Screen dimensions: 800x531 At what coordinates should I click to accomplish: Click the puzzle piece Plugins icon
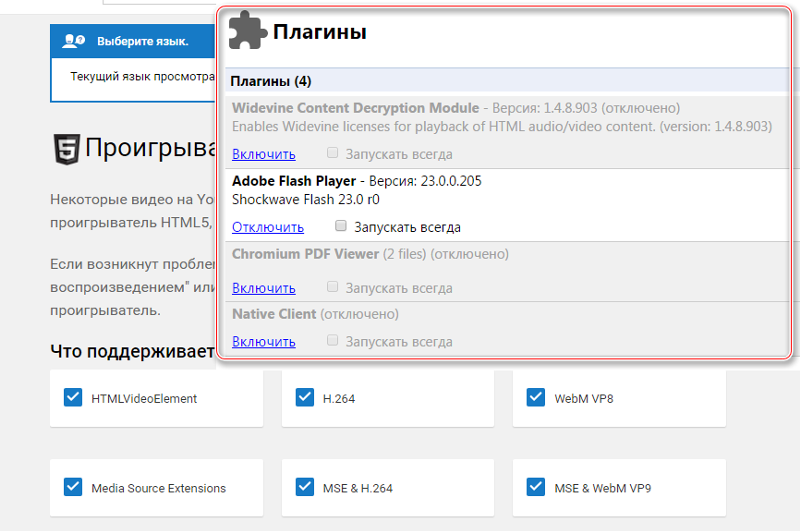[247, 31]
